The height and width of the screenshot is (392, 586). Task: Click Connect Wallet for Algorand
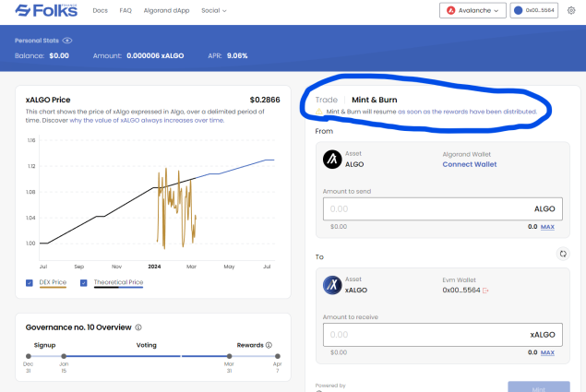[x=470, y=164]
